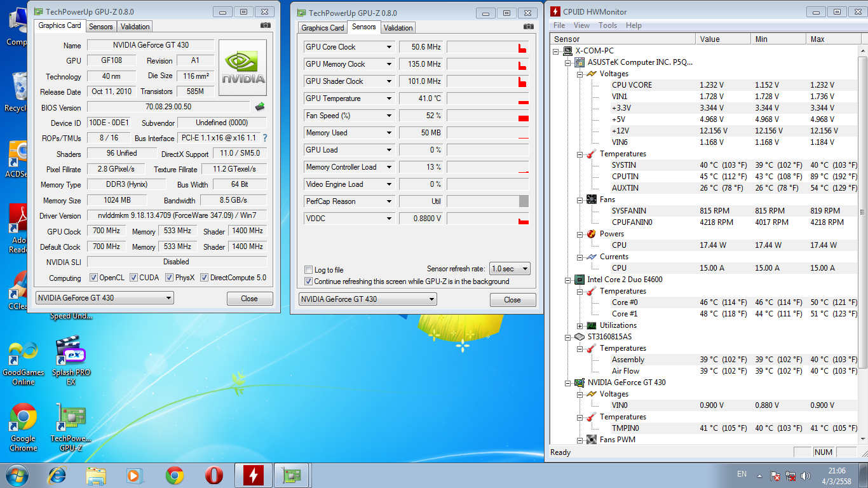Expand the Utilizations node in HWMonitor
This screenshot has width=868, height=488.
[580, 325]
